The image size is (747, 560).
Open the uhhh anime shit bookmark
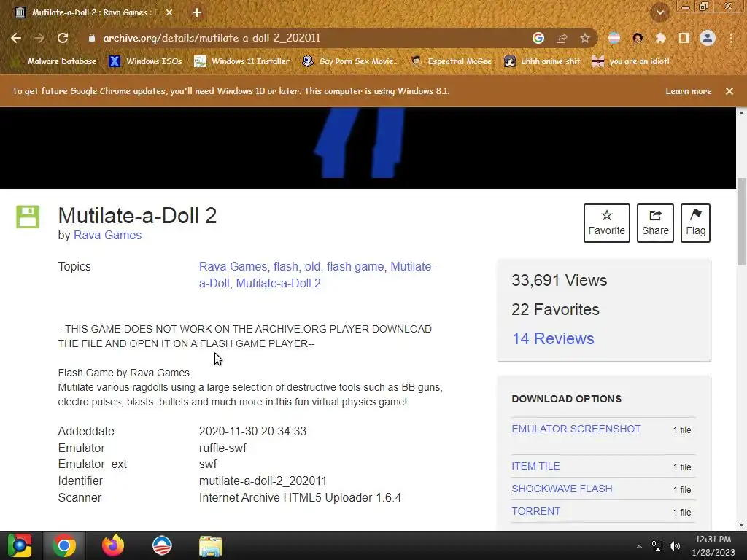click(x=542, y=61)
